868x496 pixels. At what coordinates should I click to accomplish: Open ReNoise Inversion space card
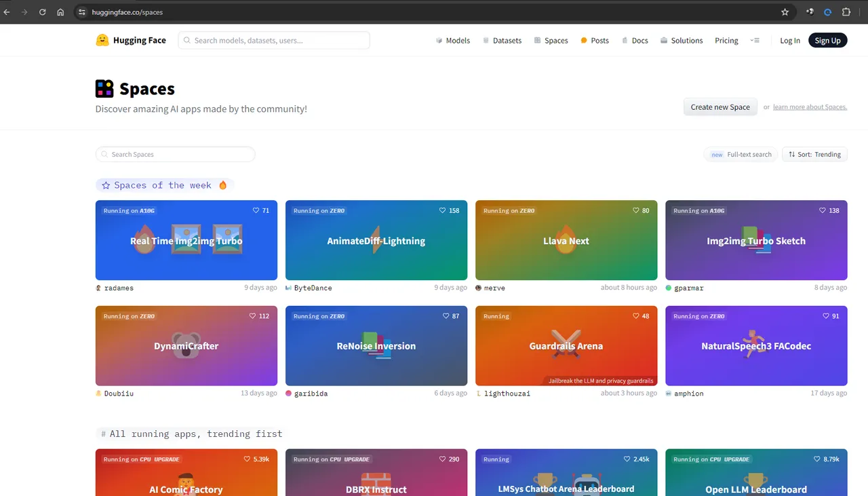click(376, 346)
